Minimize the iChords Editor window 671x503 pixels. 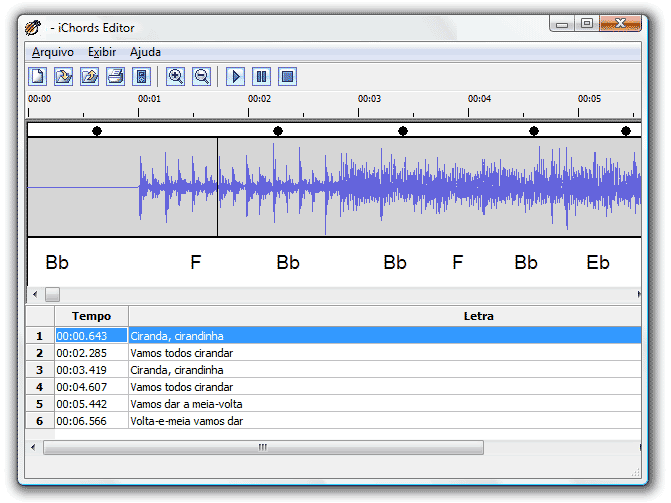[562, 24]
